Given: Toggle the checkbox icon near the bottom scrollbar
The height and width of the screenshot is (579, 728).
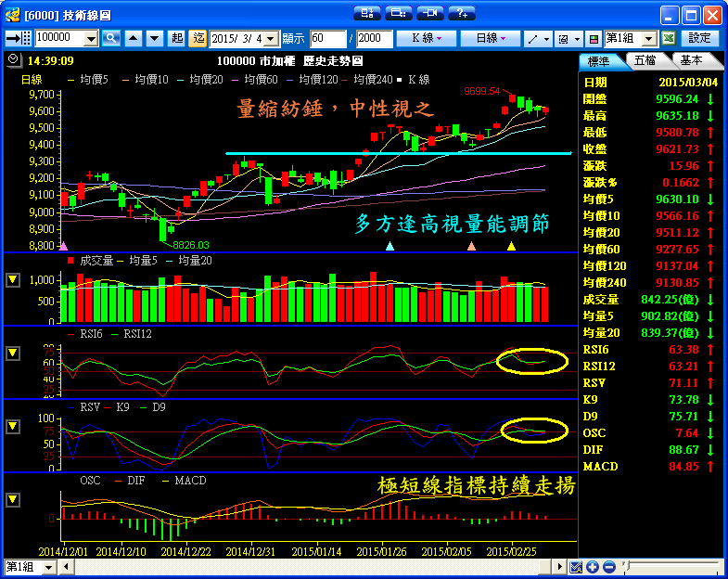Looking at the screenshot, I should click(576, 567).
